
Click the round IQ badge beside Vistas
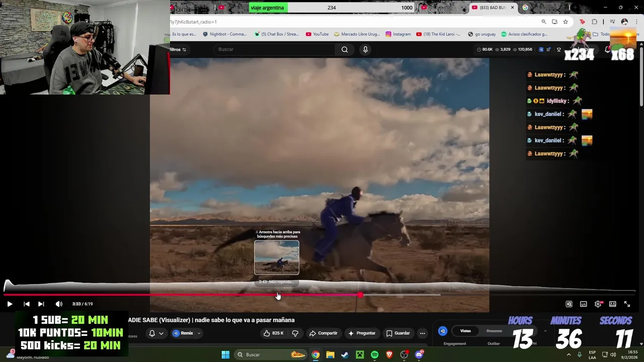point(443,331)
